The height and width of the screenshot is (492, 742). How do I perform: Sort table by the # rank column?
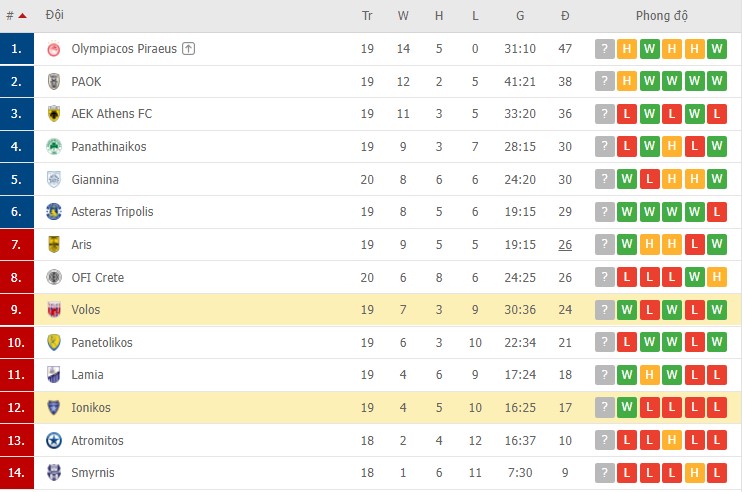click(15, 16)
